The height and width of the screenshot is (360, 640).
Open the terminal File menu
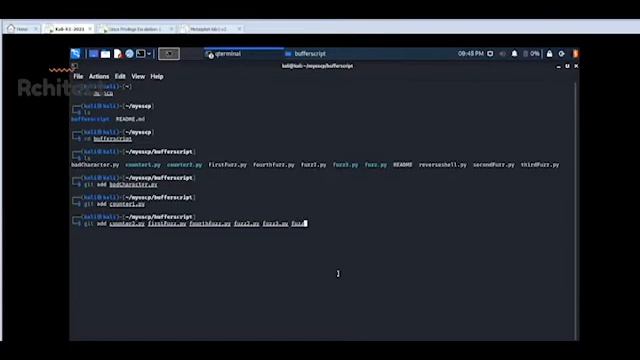(x=78, y=76)
